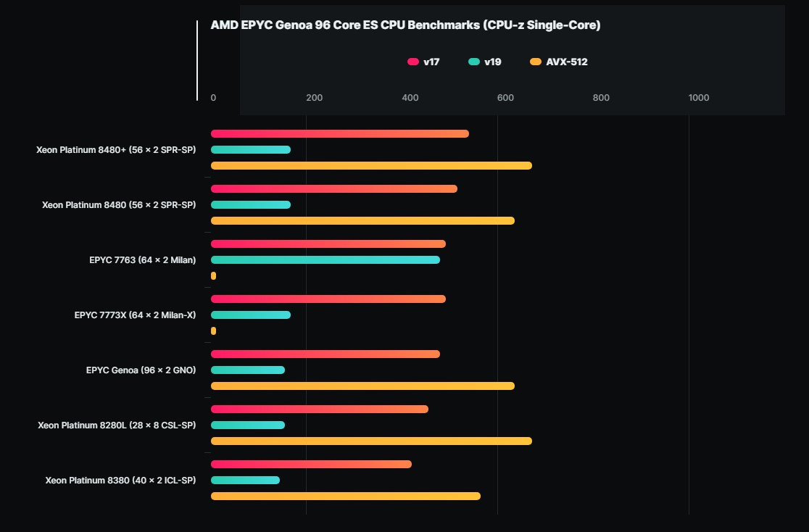Toggle the v17 series legend label
Viewport: 809px width, 532px height.
[431, 62]
